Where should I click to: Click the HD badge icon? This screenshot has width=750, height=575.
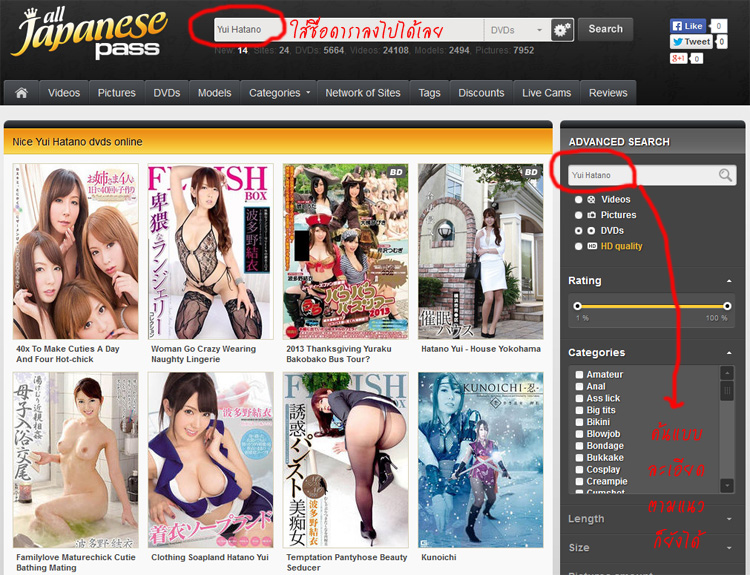click(x=592, y=246)
